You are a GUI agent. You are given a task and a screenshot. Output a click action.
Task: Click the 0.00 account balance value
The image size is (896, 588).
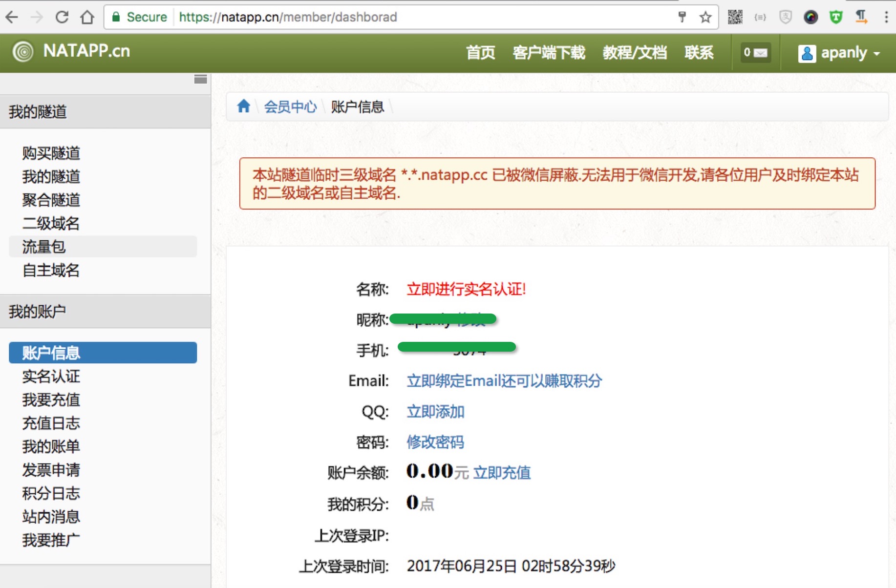coord(430,471)
